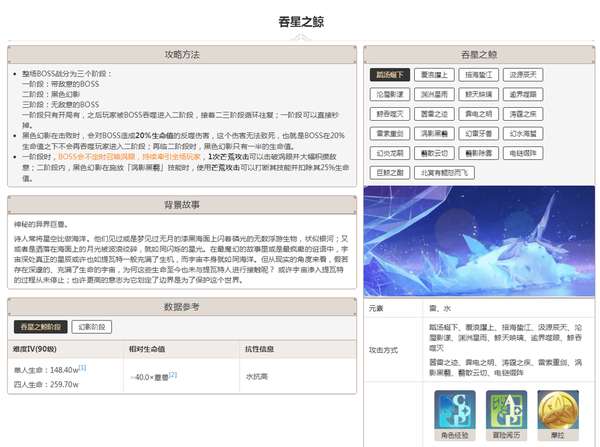600x447 pixels.
Task: Click the orange highlighted BOSS vortex text
Action: 129,157
